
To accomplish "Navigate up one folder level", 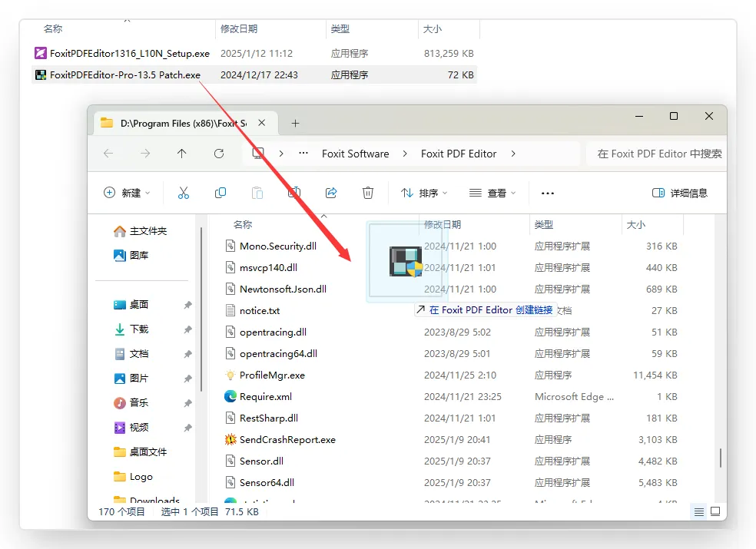I will click(x=182, y=154).
